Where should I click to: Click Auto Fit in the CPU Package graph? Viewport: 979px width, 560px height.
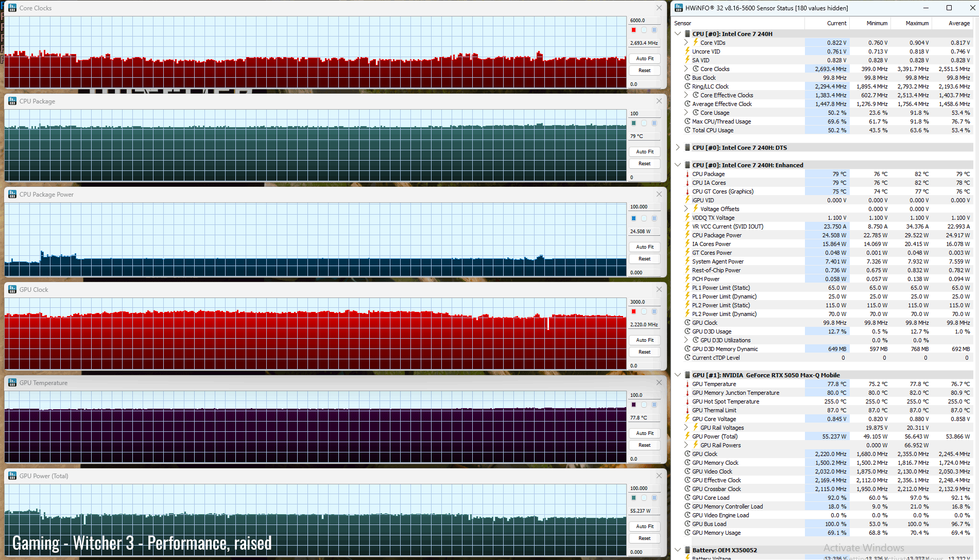pyautogui.click(x=645, y=152)
